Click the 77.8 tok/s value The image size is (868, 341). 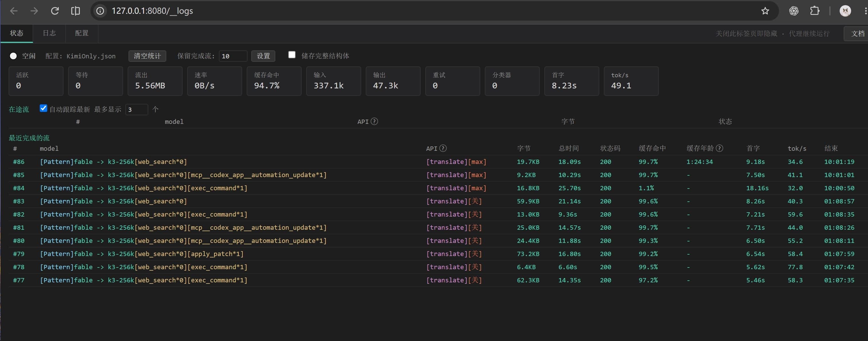coord(795,267)
